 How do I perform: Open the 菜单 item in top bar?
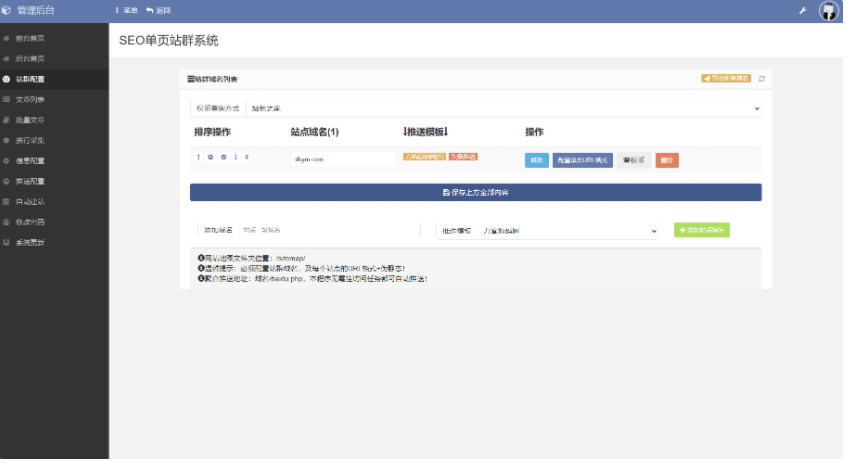point(127,10)
